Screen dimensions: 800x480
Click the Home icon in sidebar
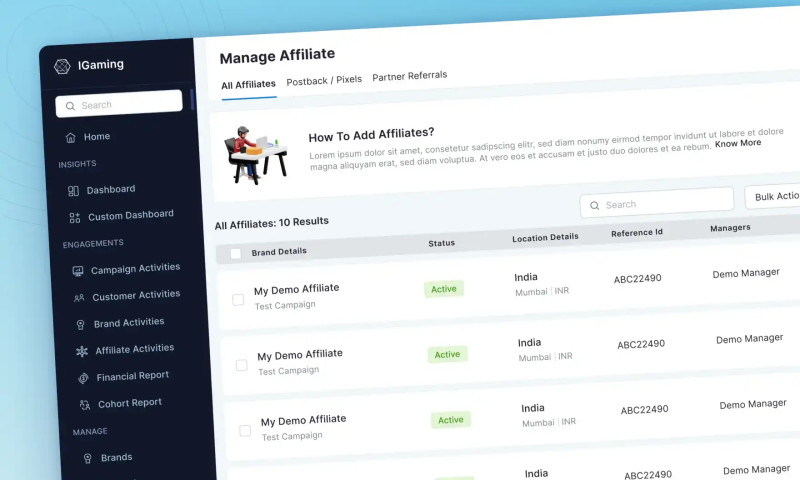70,137
